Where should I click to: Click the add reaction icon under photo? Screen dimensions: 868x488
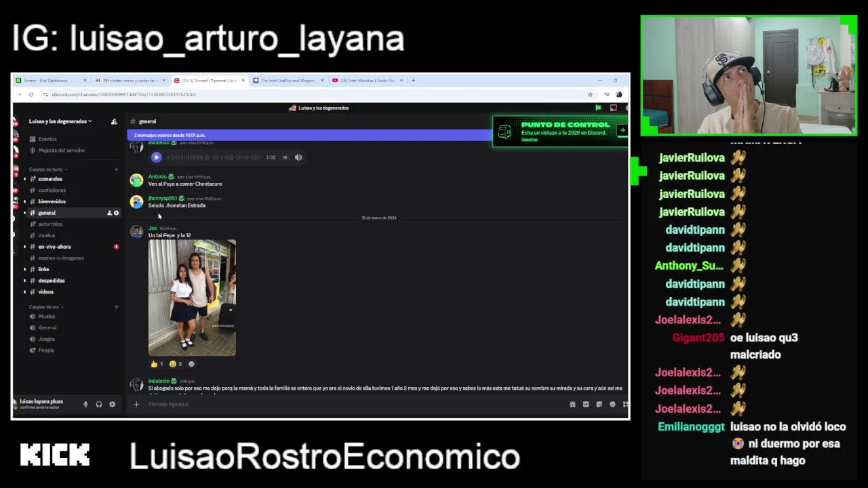coord(191,364)
